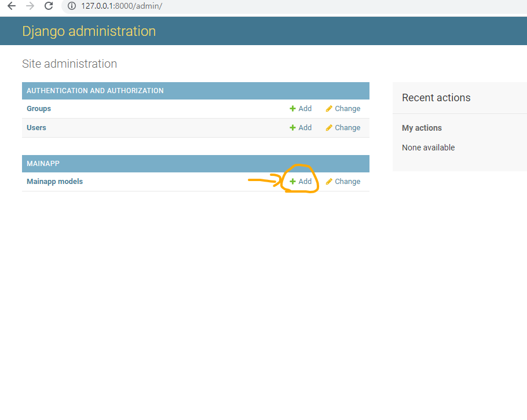Image resolution: width=527 pixels, height=420 pixels.
Task: Select the None available text
Action: coord(428,148)
